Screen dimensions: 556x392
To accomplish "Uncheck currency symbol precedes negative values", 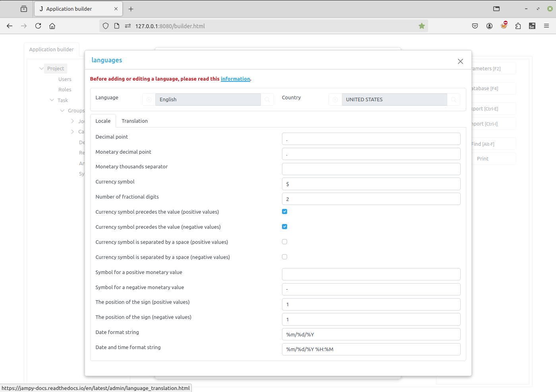I will [284, 227].
